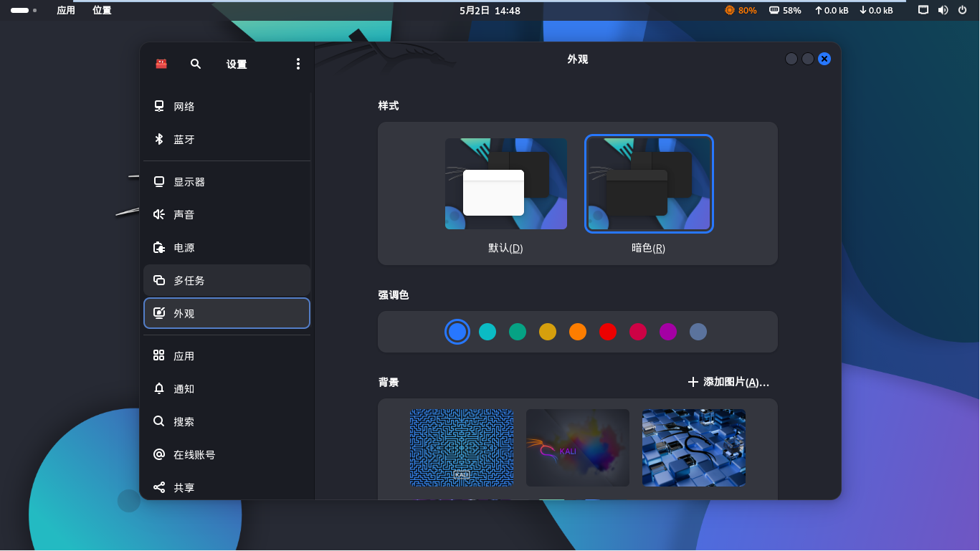This screenshot has height=551, width=980.
Task: Click 添加图片(A)… add picture button
Action: point(728,382)
